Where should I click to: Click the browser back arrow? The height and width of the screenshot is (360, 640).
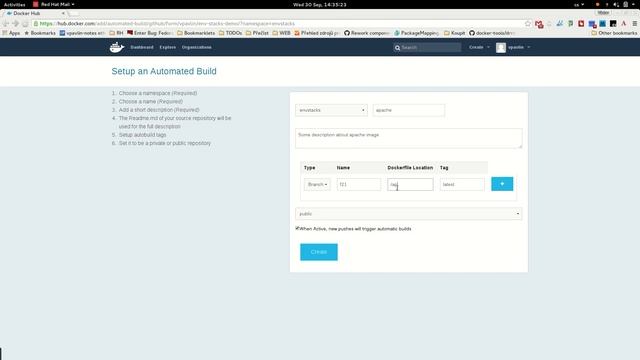6,24
